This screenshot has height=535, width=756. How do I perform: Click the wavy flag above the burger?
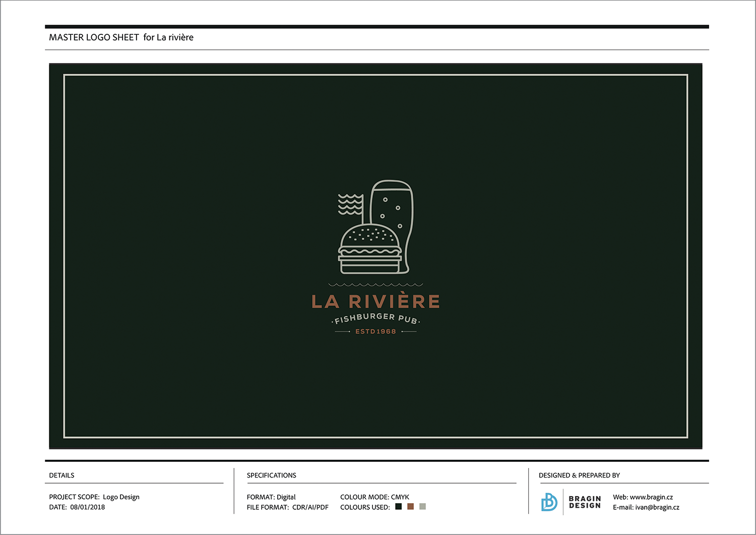click(350, 204)
